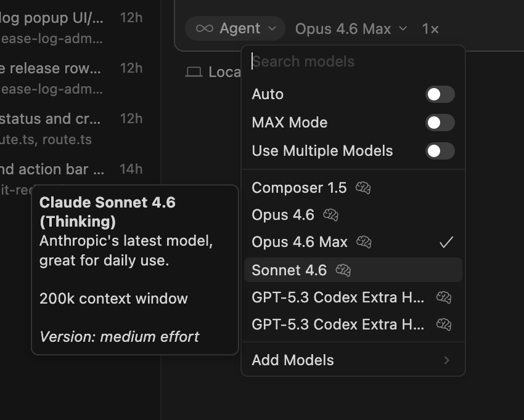
Task: Select Sonnet 4.6 from model list
Action: click(x=289, y=270)
